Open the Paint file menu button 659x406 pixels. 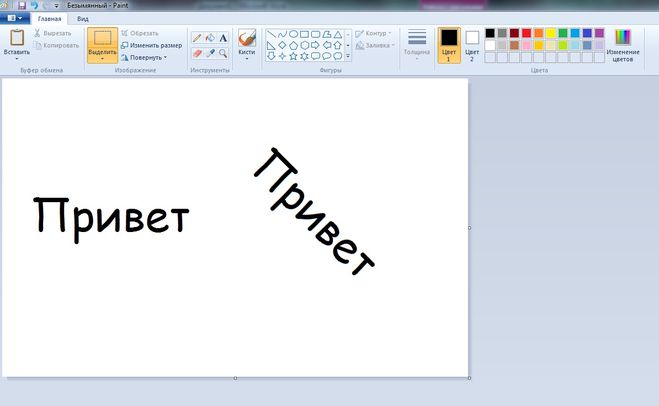point(15,18)
